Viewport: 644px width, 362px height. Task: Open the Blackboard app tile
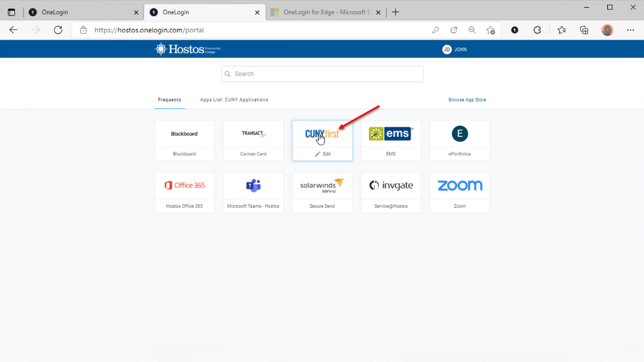(x=184, y=140)
